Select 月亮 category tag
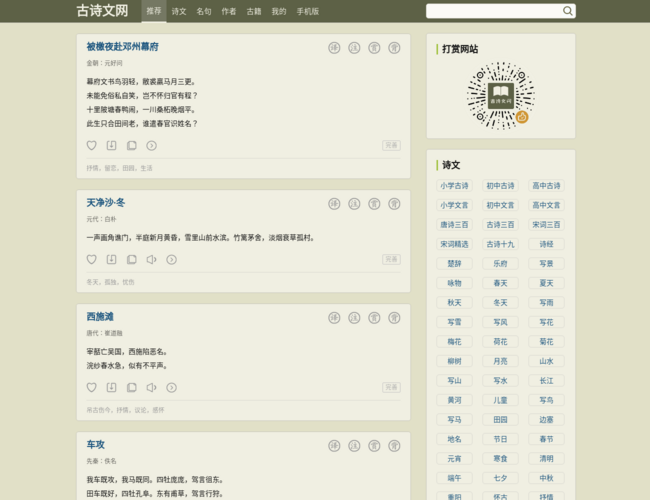Viewport: 650px width, 500px height. [x=500, y=361]
